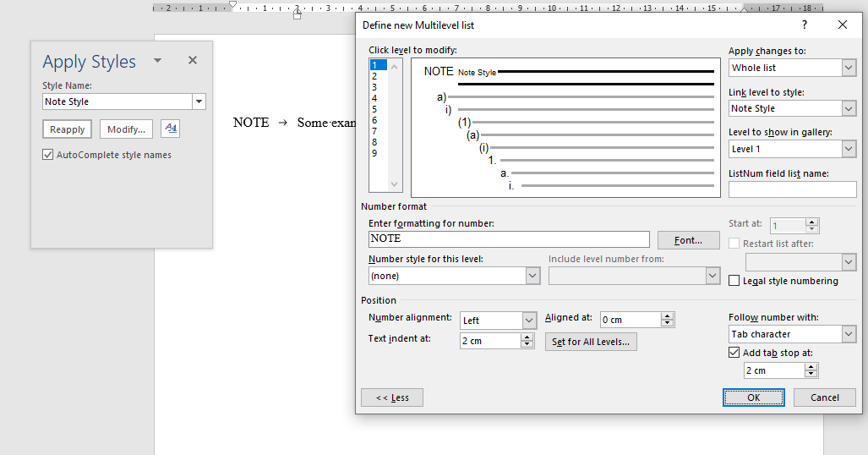Click the dialog help question mark
Viewport: 868px width, 455px height.
tap(805, 25)
